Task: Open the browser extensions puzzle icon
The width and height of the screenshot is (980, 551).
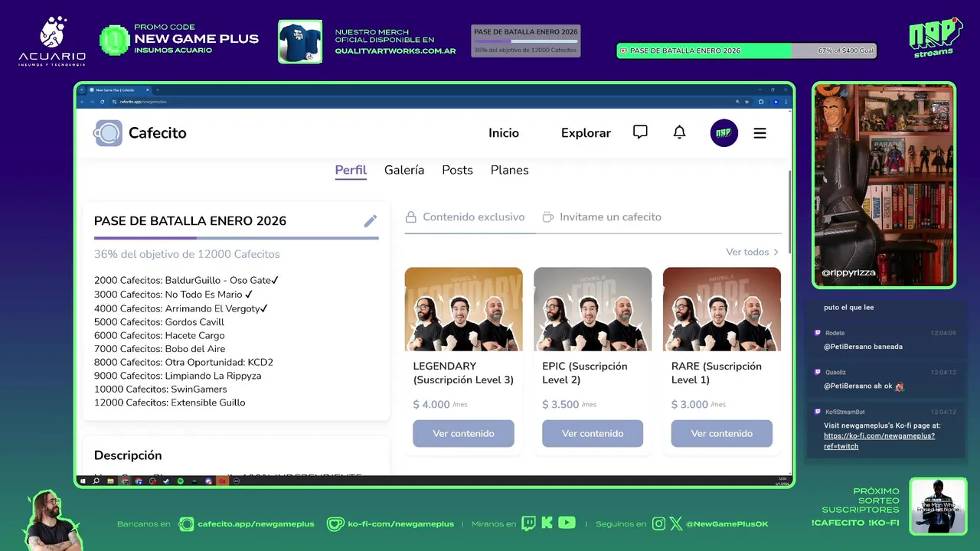Action: click(x=761, y=102)
